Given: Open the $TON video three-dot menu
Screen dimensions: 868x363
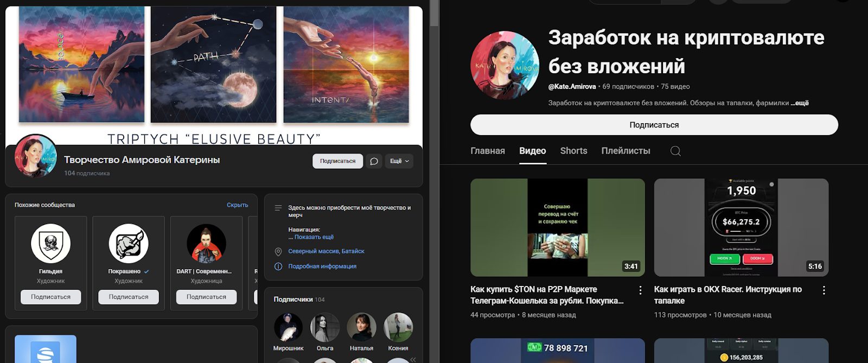Looking at the screenshot, I should (x=640, y=290).
